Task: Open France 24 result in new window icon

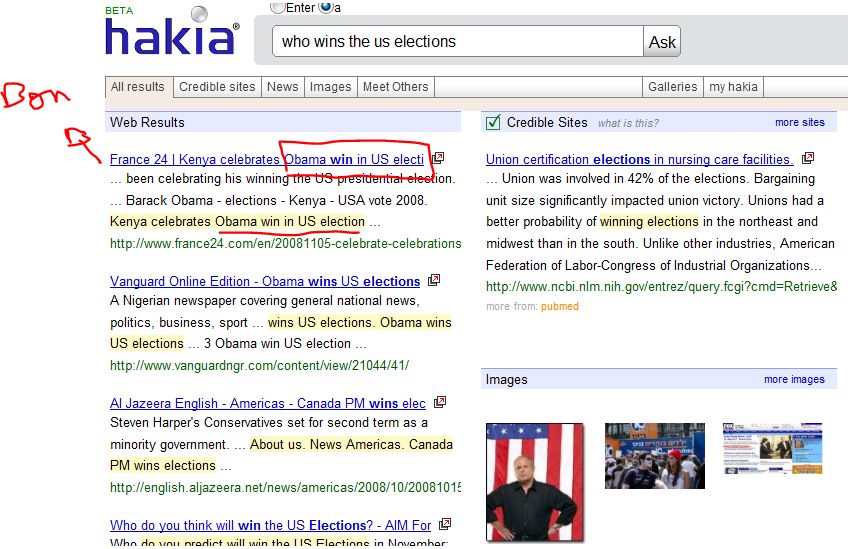Action: coord(438,158)
